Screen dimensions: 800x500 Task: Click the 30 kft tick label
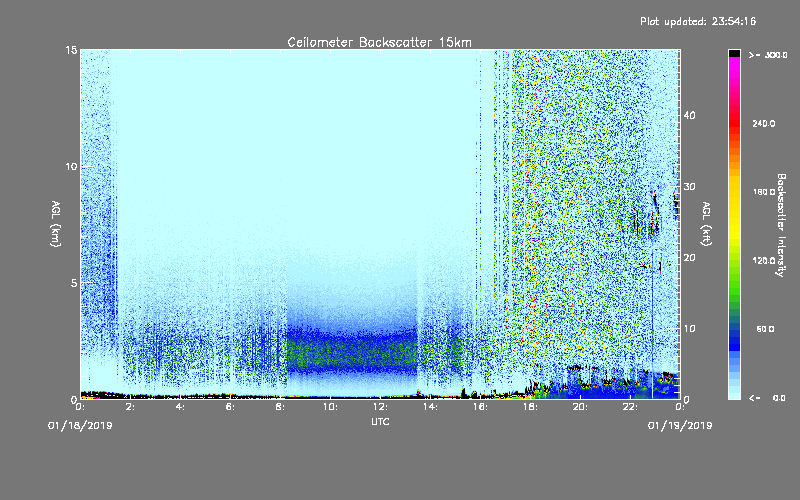click(x=689, y=187)
